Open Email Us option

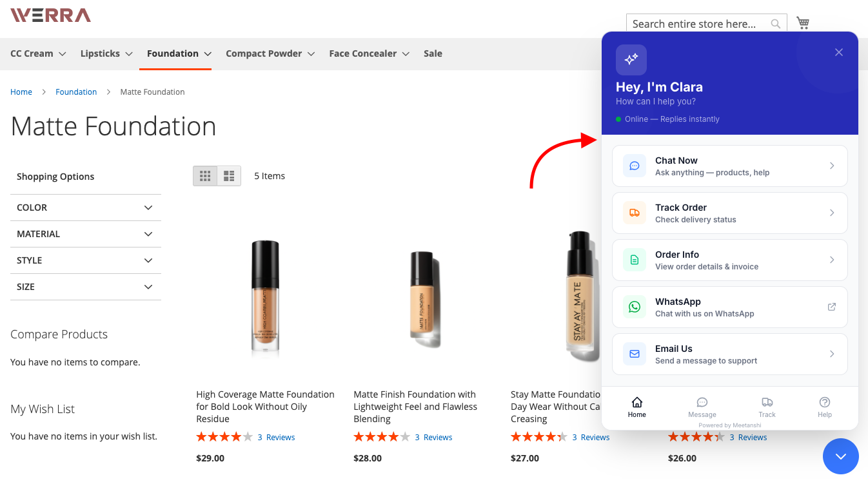pyautogui.click(x=729, y=354)
